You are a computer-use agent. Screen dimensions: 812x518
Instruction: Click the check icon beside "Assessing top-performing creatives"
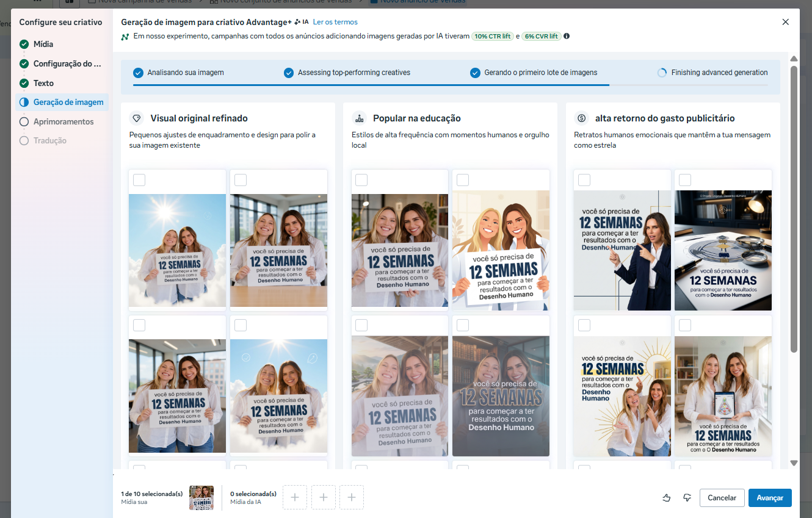[x=289, y=73]
